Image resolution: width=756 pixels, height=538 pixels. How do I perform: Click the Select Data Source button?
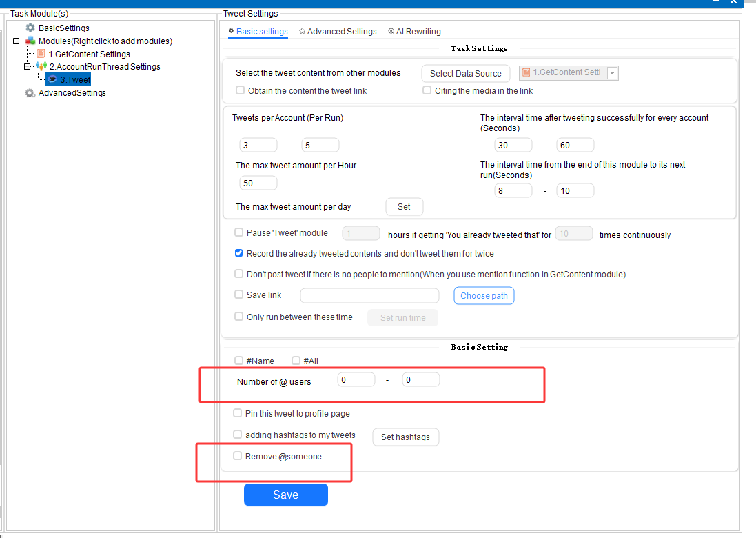tap(466, 73)
